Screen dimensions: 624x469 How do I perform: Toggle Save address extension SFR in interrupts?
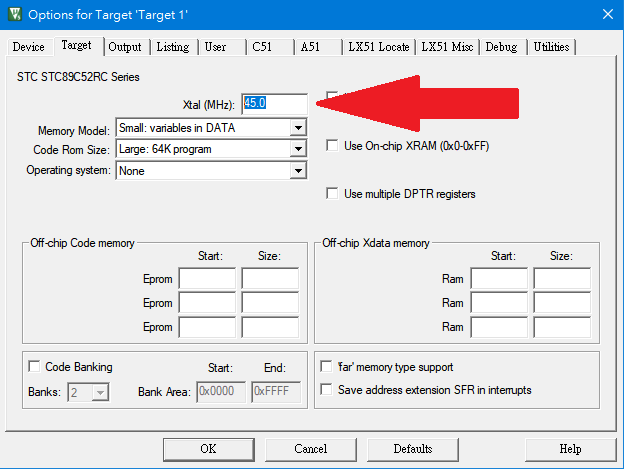coord(327,389)
